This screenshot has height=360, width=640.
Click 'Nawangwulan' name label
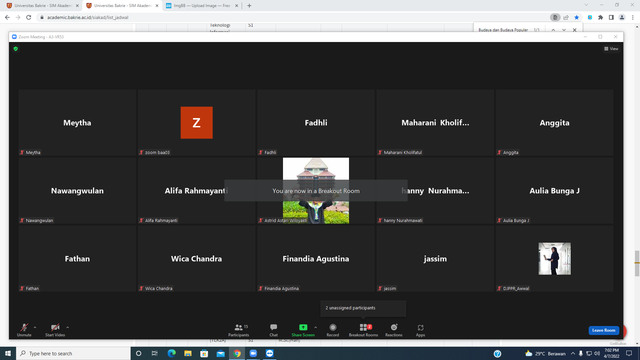pyautogui.click(x=77, y=191)
